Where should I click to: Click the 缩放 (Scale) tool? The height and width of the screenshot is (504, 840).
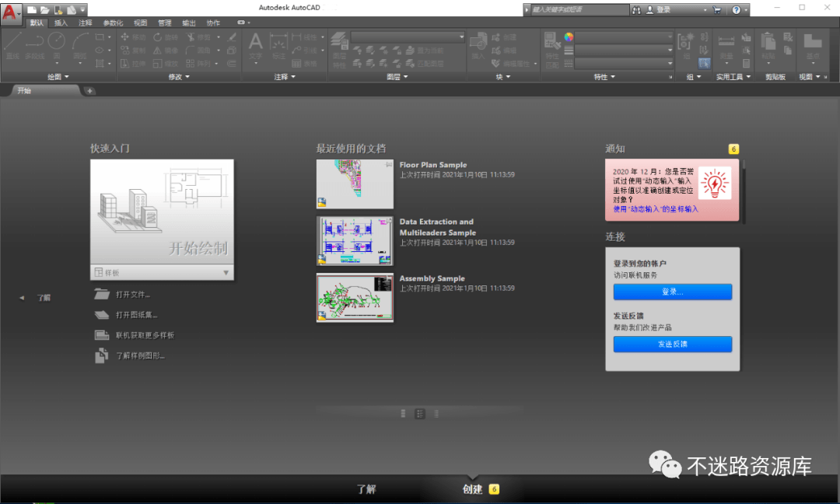coord(165,64)
